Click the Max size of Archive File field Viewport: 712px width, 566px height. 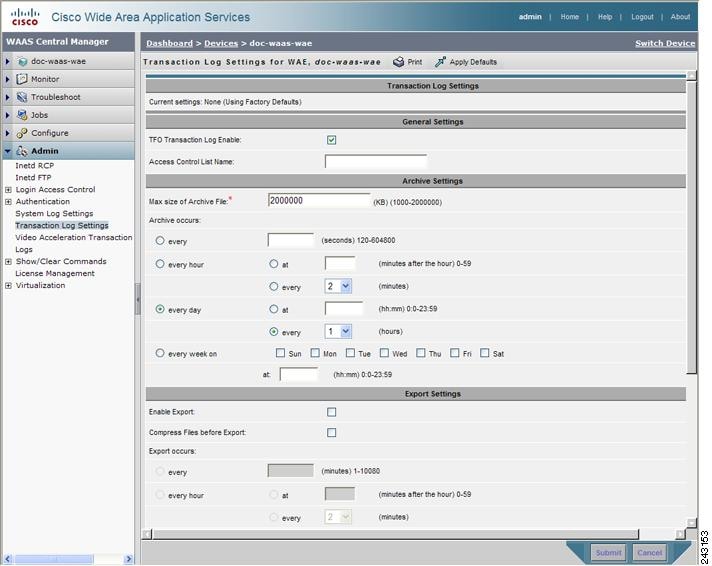pos(319,200)
